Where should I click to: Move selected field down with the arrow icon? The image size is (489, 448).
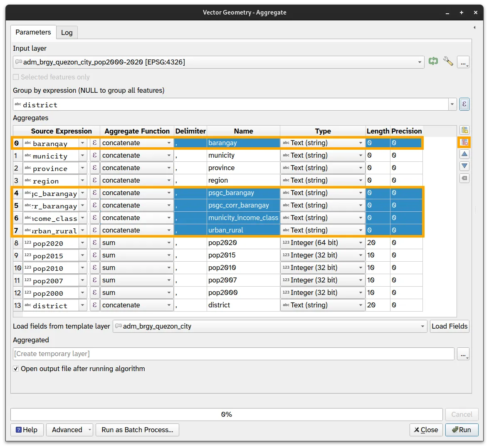coord(464,166)
